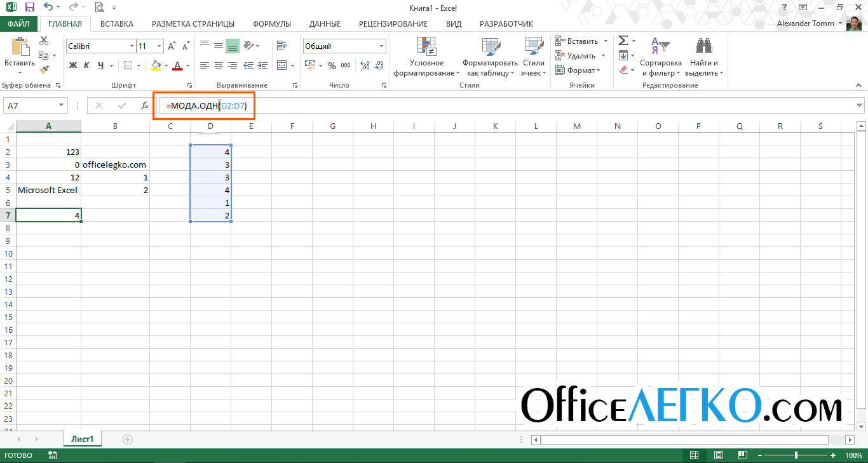Image resolution: width=868 pixels, height=463 pixels.
Task: Expand the Общий number format dropdown
Action: 381,46
